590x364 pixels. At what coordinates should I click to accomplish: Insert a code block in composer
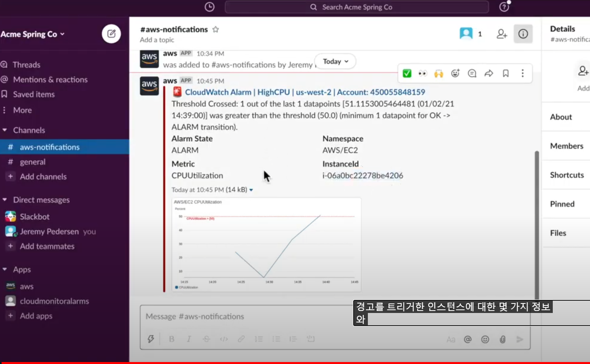click(x=310, y=339)
